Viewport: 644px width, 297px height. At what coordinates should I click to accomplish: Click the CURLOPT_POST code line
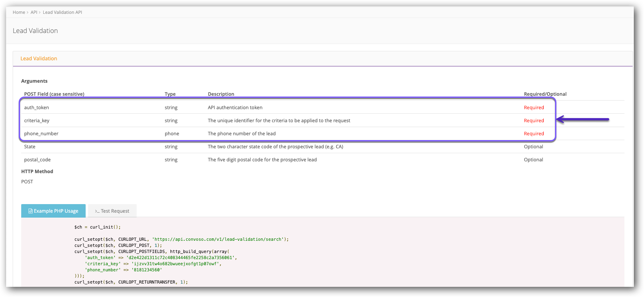click(x=118, y=245)
